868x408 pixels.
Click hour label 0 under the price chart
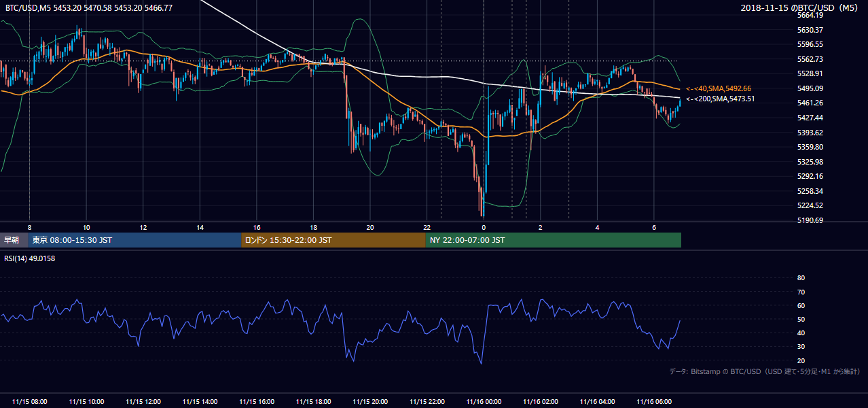tap(484, 227)
